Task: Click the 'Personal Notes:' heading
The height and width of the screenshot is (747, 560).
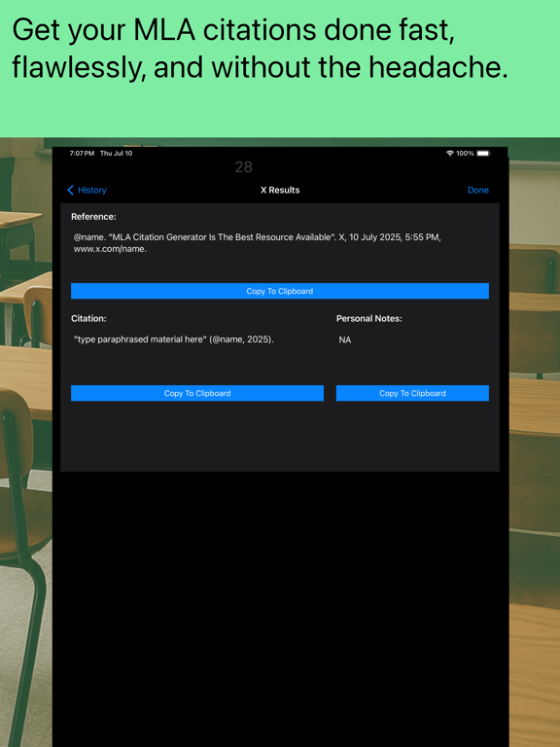Action: point(369,318)
